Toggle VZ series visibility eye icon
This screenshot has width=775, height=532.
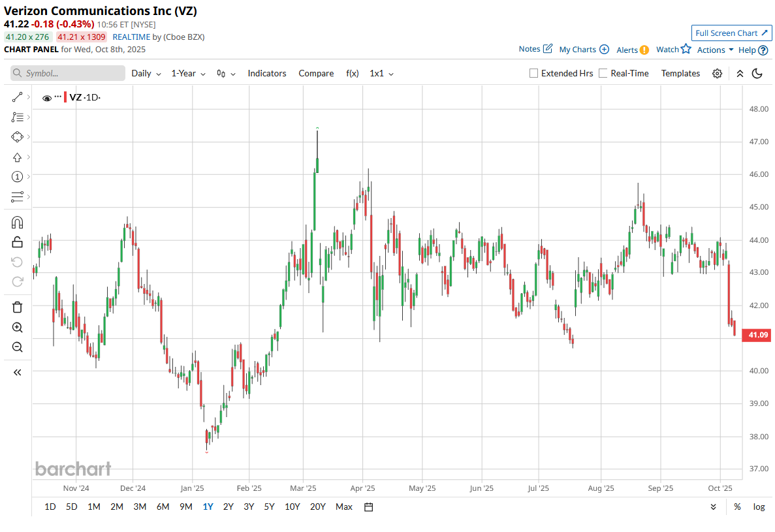[x=47, y=98]
